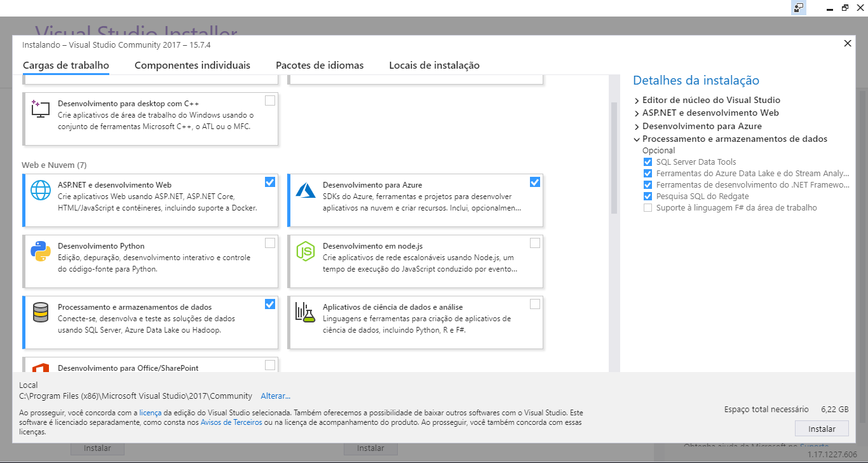This screenshot has height=463, width=868.
Task: Check Desenvolvimento Python workload
Action: click(270, 243)
